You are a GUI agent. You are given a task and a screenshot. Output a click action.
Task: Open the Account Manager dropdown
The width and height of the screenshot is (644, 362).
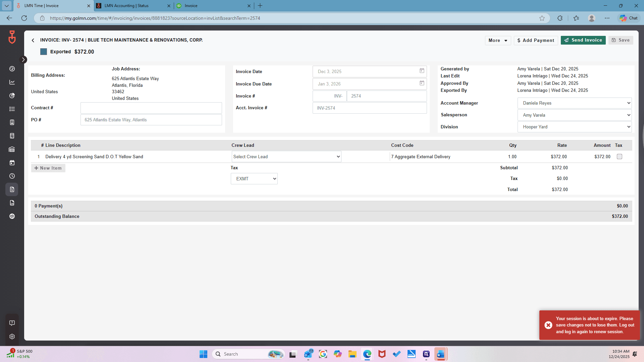pos(575,103)
